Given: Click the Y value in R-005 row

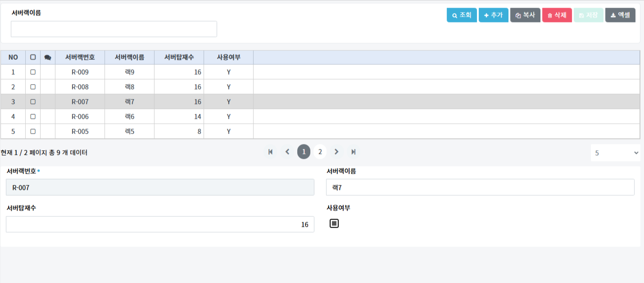Looking at the screenshot, I should [229, 131].
